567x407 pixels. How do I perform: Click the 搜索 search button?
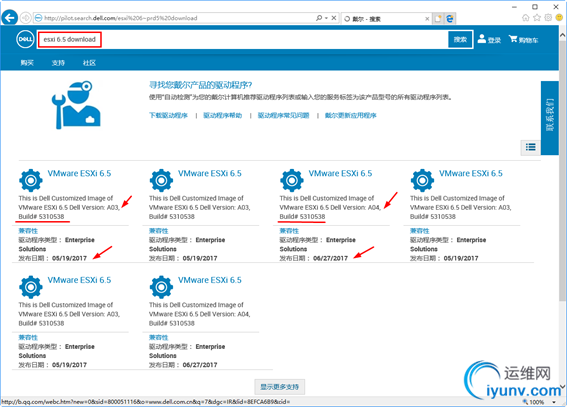click(x=460, y=39)
